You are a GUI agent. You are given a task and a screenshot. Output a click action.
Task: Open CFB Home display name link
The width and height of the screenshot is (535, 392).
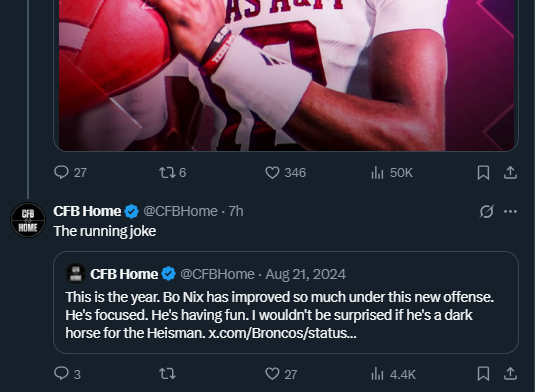(87, 211)
